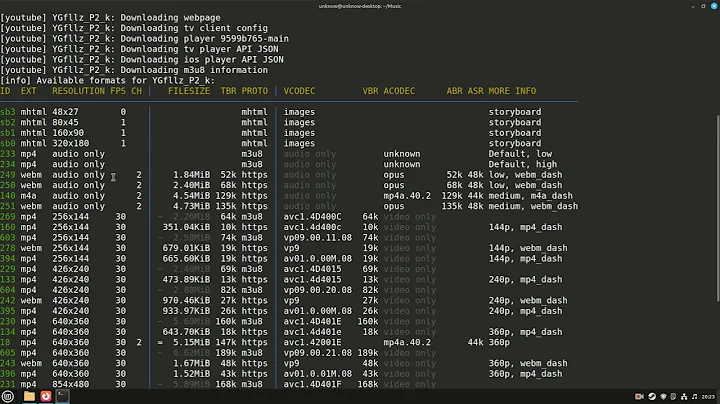Viewport: 720px width, 404px height.
Task: Click the 854x480 resolution value
Action: tap(71, 384)
